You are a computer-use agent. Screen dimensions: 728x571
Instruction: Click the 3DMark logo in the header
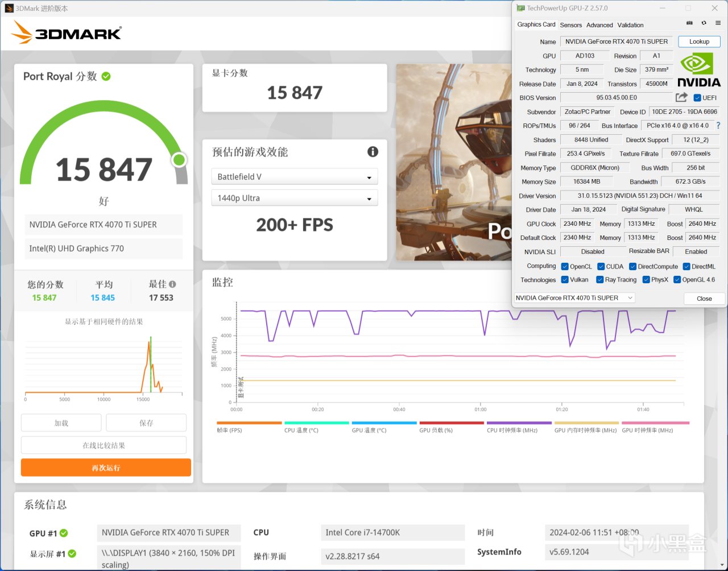(66, 33)
